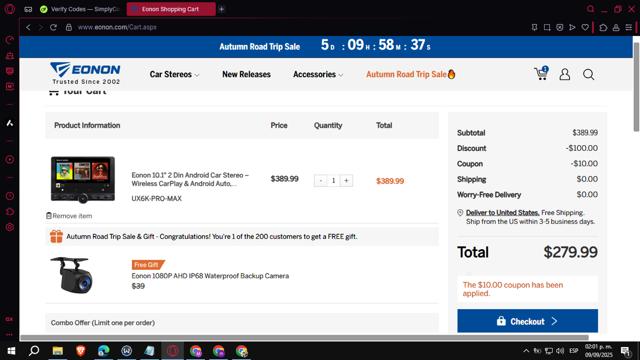This screenshot has height=360, width=640.
Task: Open New Releases navigation item
Action: (246, 74)
